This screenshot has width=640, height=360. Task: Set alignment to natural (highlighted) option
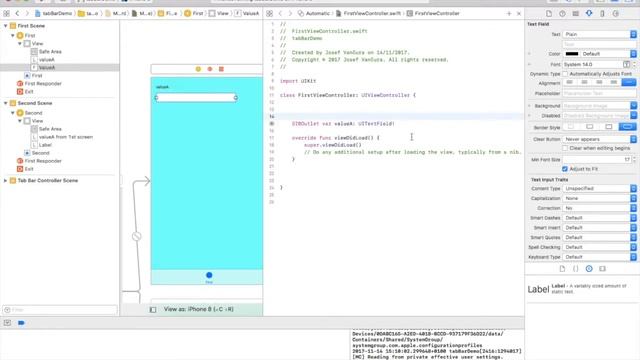coord(629,82)
